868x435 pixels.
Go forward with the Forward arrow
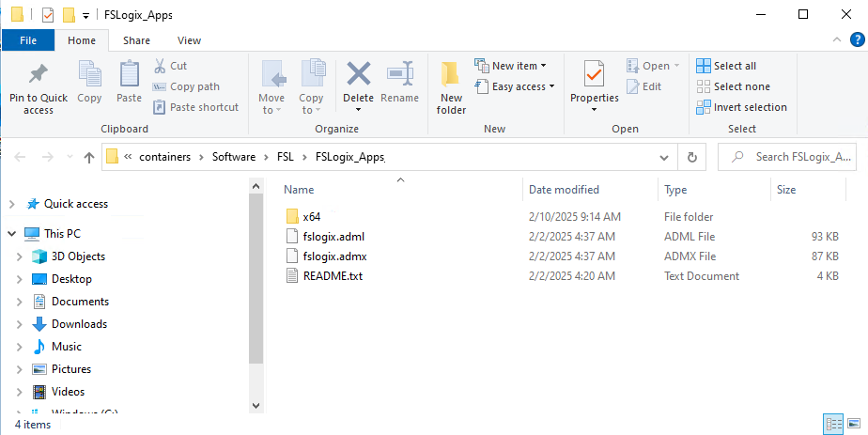click(48, 157)
